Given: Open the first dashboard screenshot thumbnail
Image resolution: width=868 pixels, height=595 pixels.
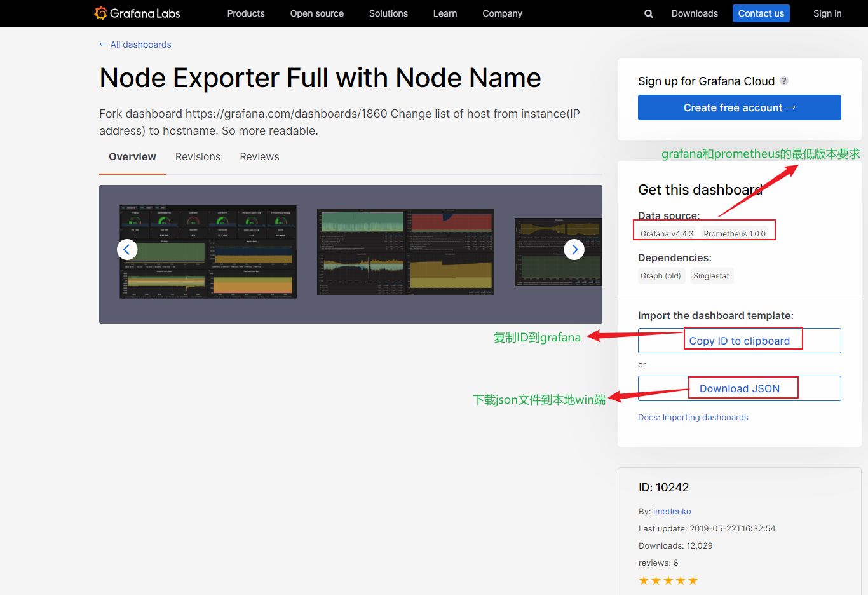Looking at the screenshot, I should pos(208,252).
